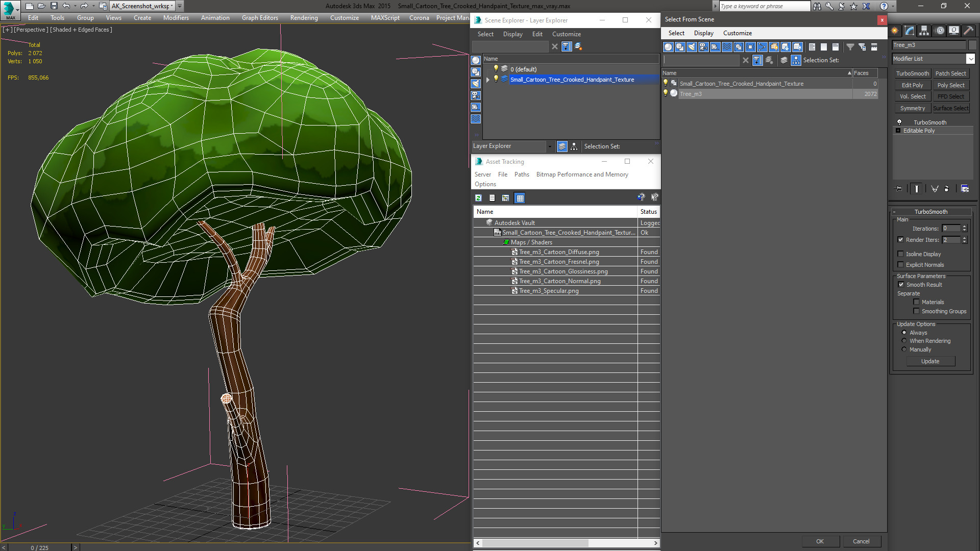Open Utilities command panel tab

(968, 31)
